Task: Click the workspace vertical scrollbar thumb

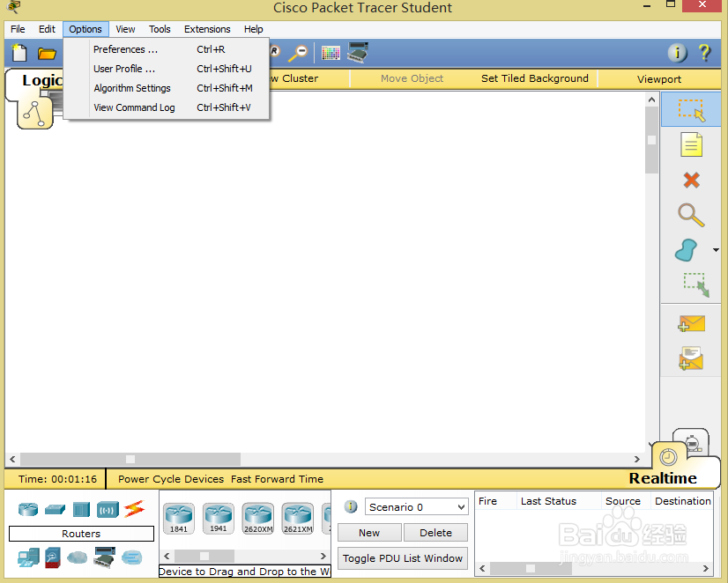Action: tap(652, 140)
